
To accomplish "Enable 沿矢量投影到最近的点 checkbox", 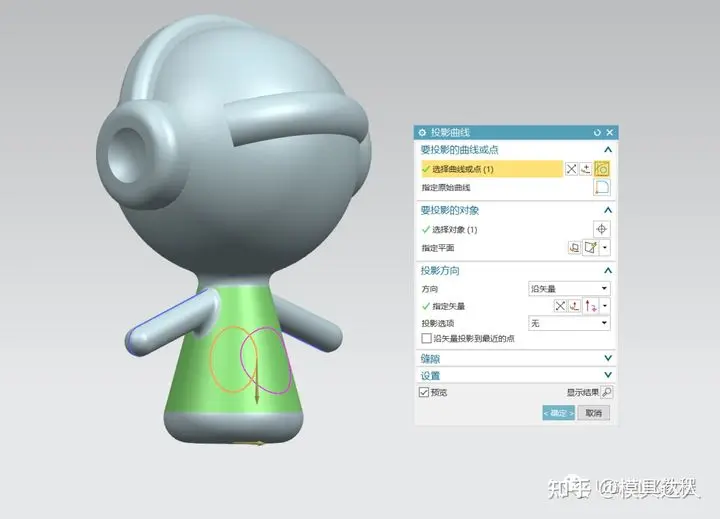I will pyautogui.click(x=426, y=338).
